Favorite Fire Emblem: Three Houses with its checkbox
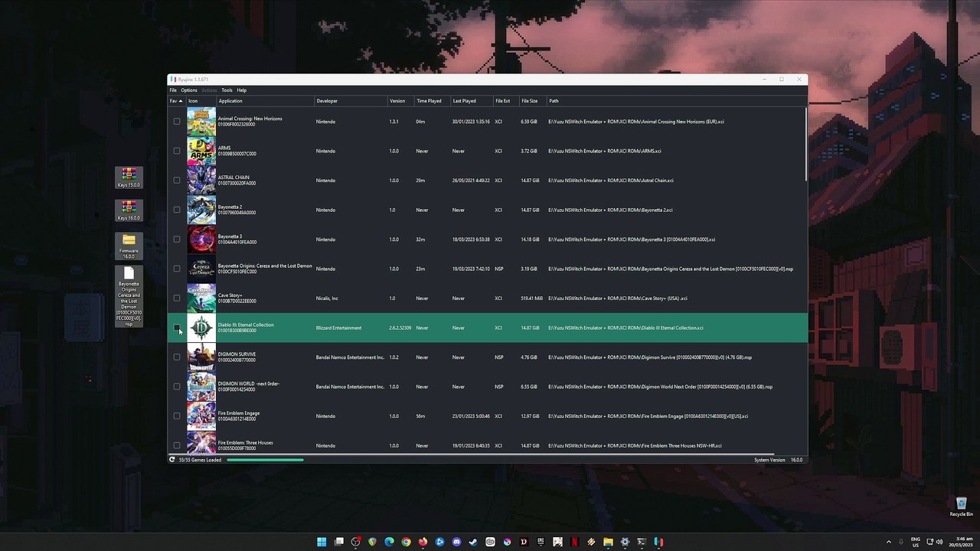 [x=177, y=445]
